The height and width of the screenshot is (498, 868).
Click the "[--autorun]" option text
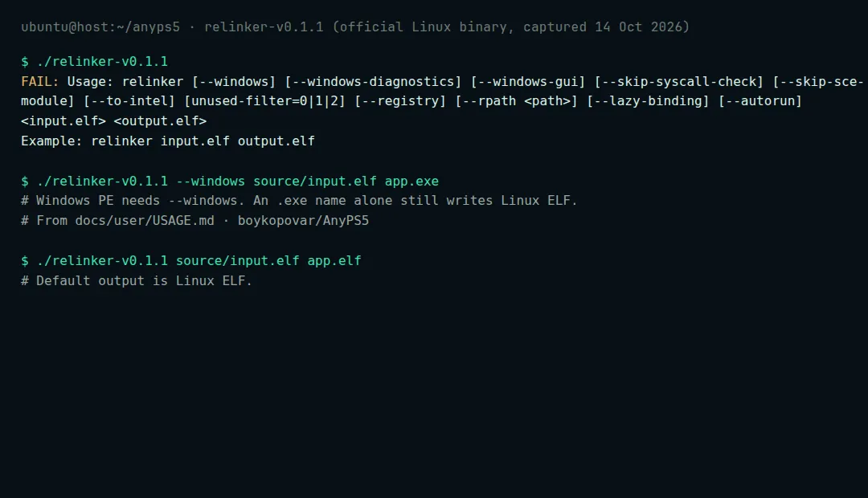click(x=760, y=101)
